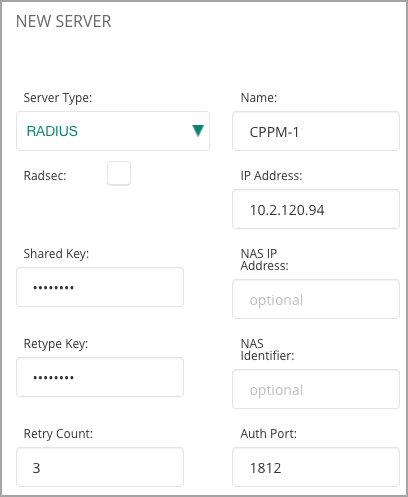Focus the Retry Count field showing 3
This screenshot has height=497, width=408.
100,467
